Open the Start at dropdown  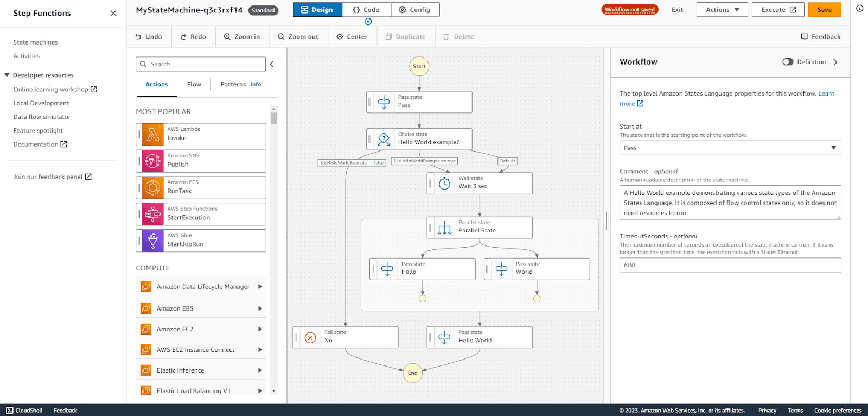(730, 148)
